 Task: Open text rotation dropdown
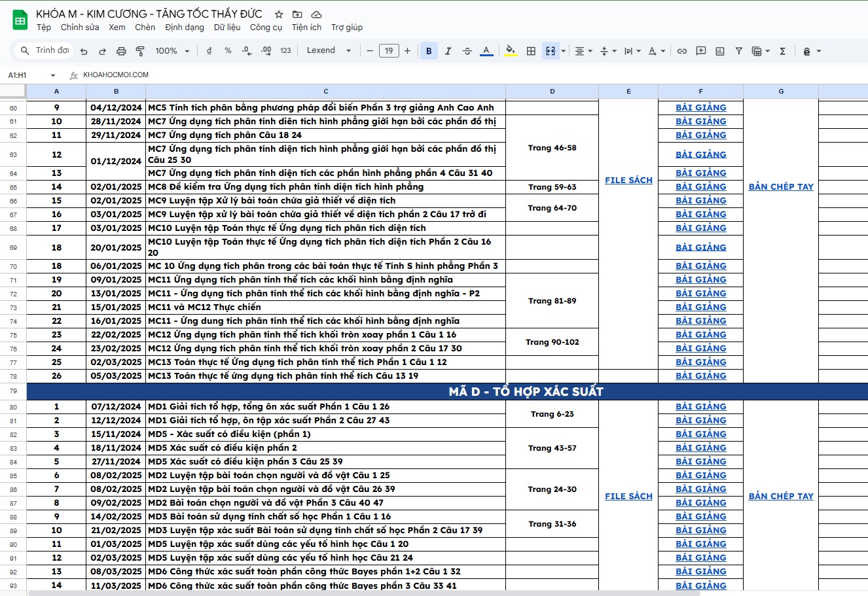[x=657, y=51]
